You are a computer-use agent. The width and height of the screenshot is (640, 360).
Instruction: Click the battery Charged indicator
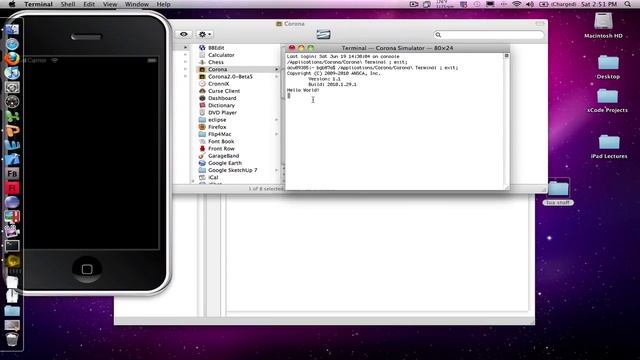(x=558, y=4)
